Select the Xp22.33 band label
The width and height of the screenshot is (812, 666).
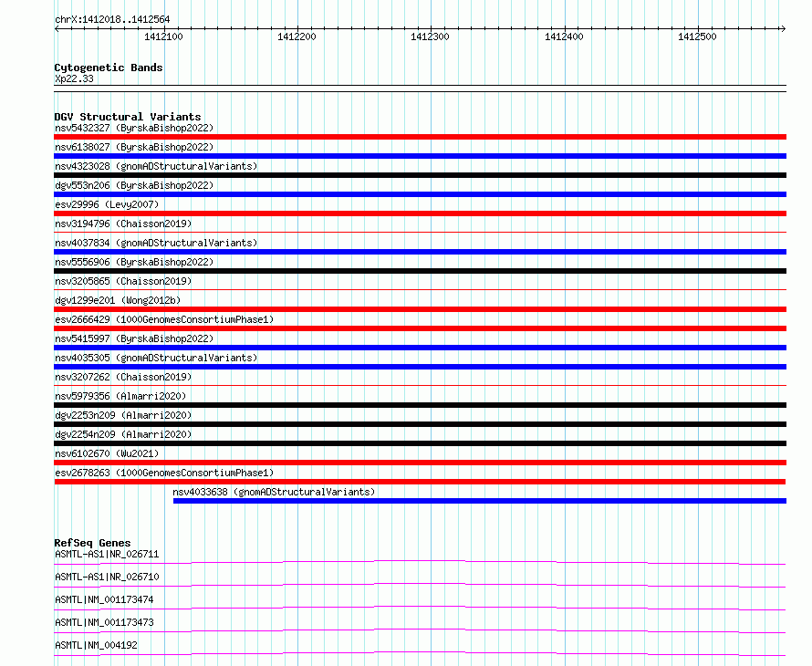tap(74, 78)
